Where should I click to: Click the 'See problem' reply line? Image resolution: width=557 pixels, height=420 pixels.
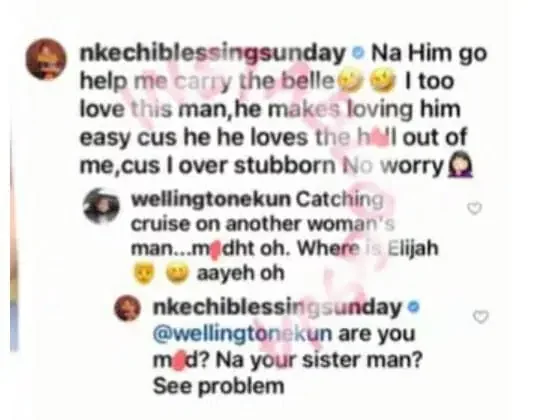point(218,387)
